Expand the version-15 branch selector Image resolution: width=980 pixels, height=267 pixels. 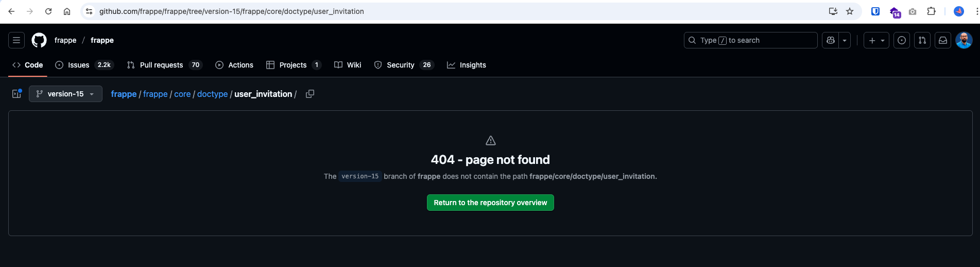(65, 94)
